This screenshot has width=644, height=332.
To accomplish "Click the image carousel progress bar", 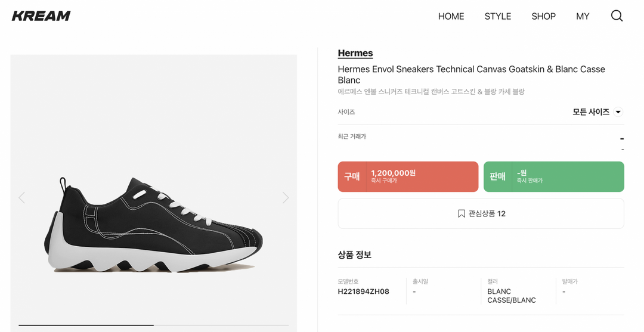I will coord(153,325).
